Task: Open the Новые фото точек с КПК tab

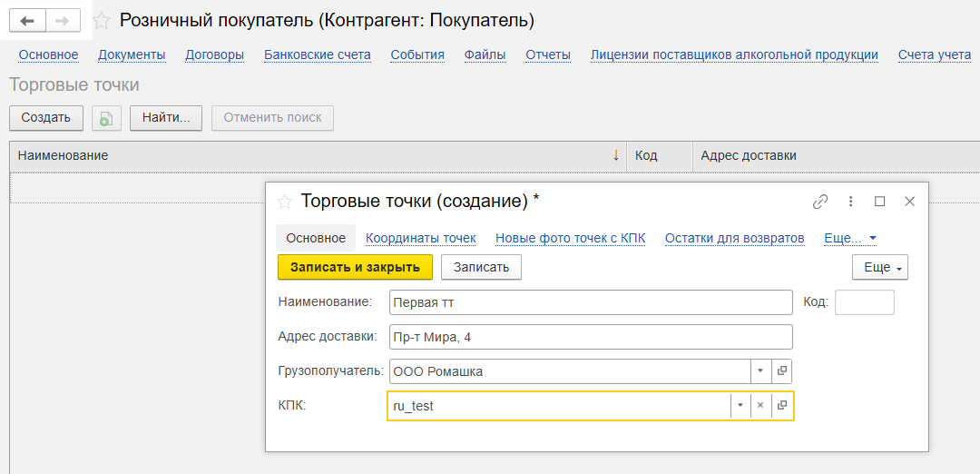Action: 570,238
